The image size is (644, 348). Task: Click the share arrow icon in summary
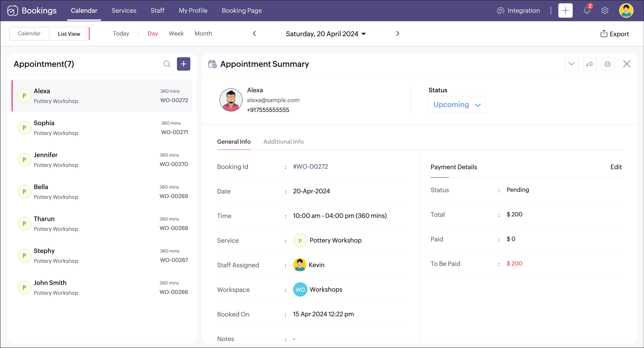pyautogui.click(x=589, y=64)
